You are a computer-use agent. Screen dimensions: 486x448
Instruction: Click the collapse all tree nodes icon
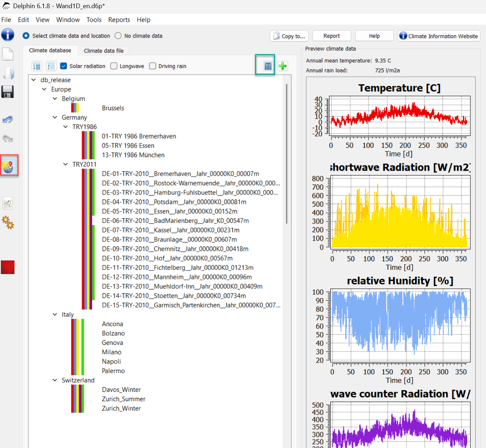[x=51, y=66]
